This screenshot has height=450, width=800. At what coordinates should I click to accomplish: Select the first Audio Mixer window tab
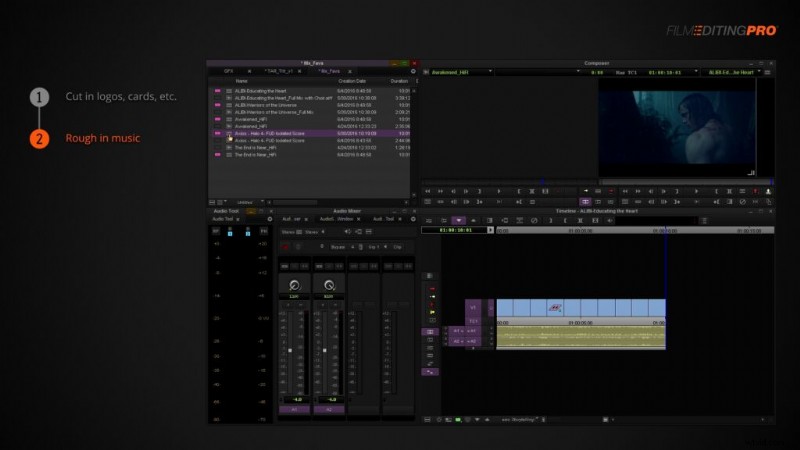[291, 219]
